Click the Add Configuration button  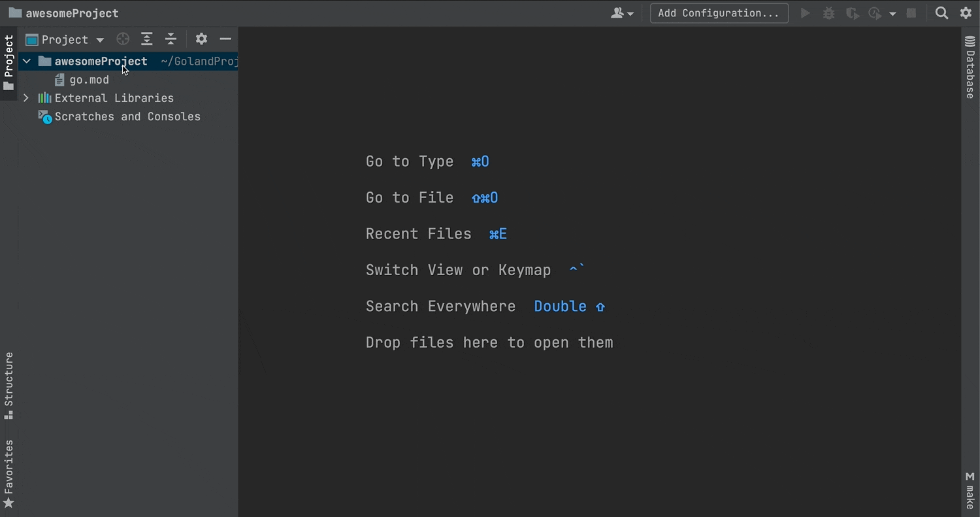pos(719,13)
